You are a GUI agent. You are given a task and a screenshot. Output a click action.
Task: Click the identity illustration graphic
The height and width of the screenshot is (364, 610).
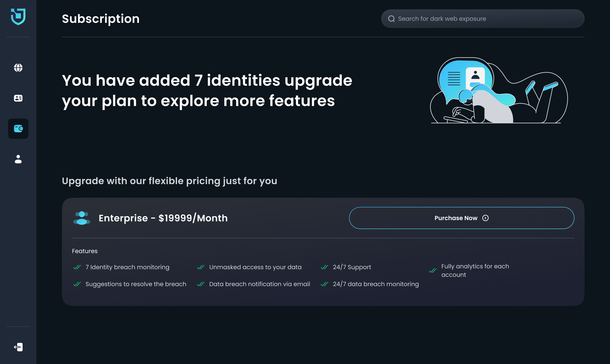[x=499, y=90]
